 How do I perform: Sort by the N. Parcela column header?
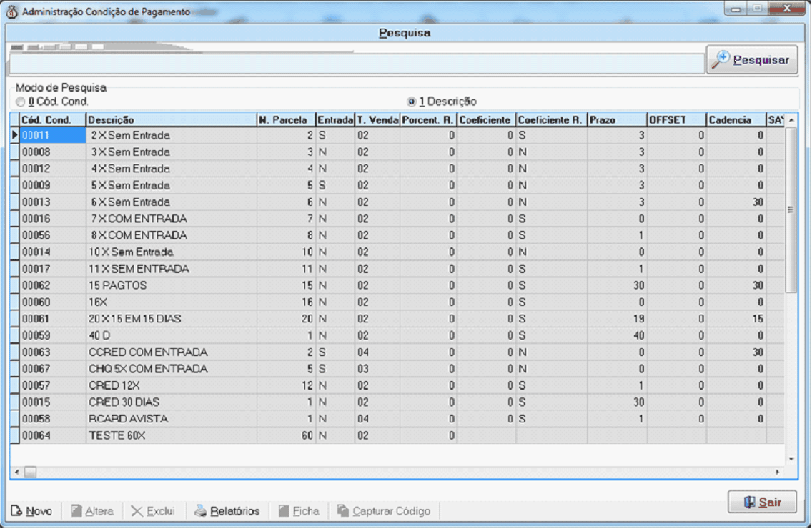(285, 120)
